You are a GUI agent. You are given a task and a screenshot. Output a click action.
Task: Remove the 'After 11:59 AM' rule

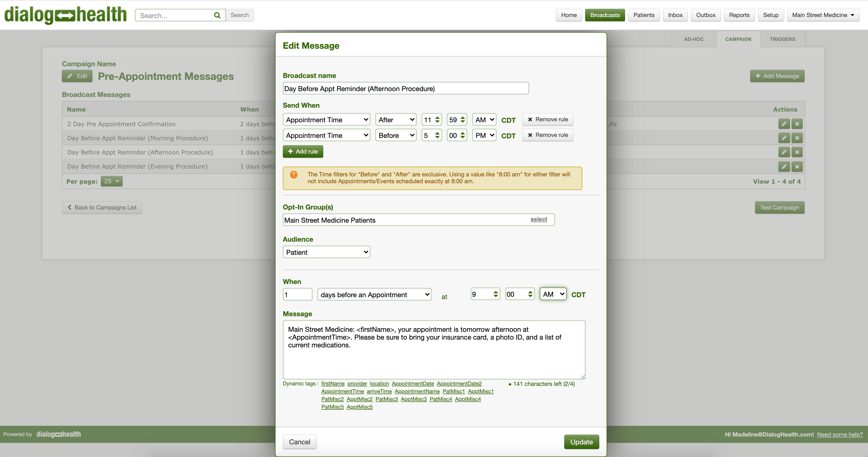tap(548, 119)
